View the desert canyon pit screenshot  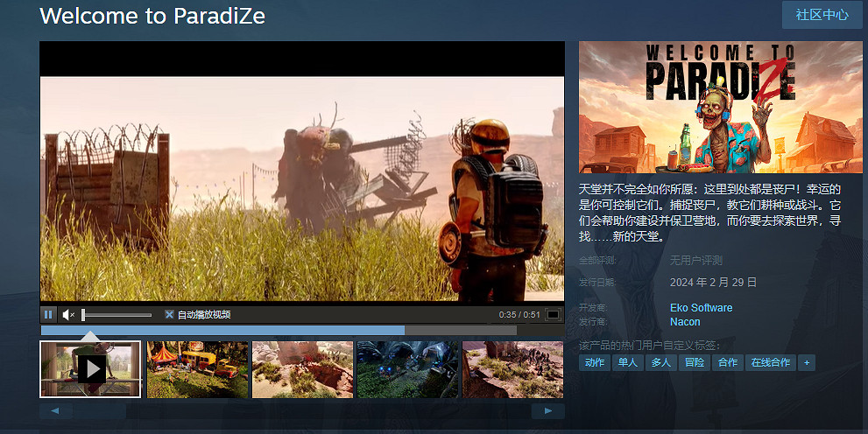[x=302, y=369]
